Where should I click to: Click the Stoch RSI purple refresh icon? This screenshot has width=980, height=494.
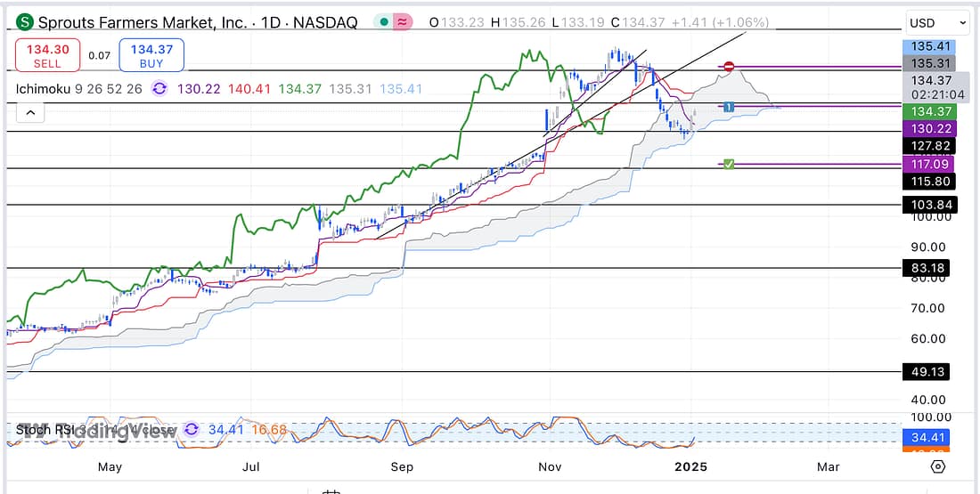point(191,430)
